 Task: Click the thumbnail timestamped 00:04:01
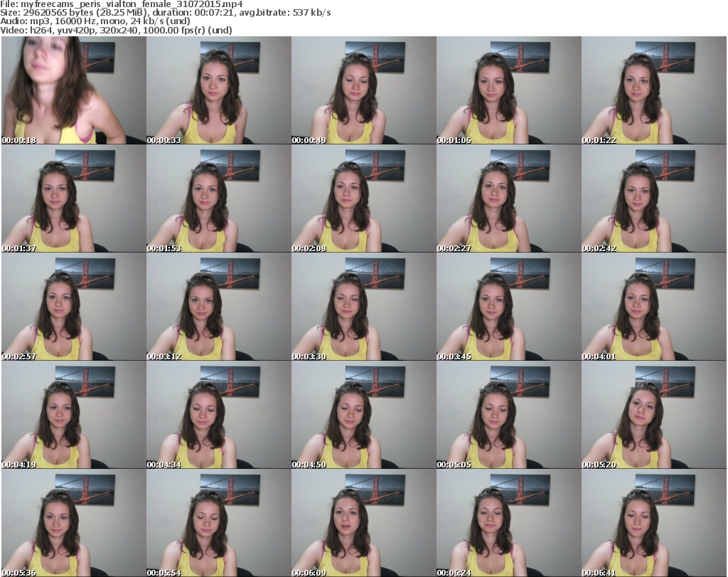[x=654, y=307]
